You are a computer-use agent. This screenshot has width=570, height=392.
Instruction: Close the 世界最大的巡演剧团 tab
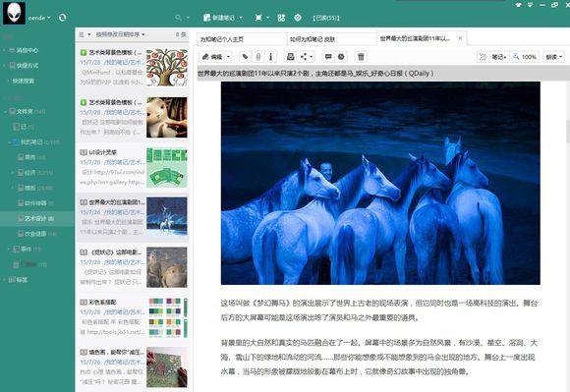coord(460,38)
